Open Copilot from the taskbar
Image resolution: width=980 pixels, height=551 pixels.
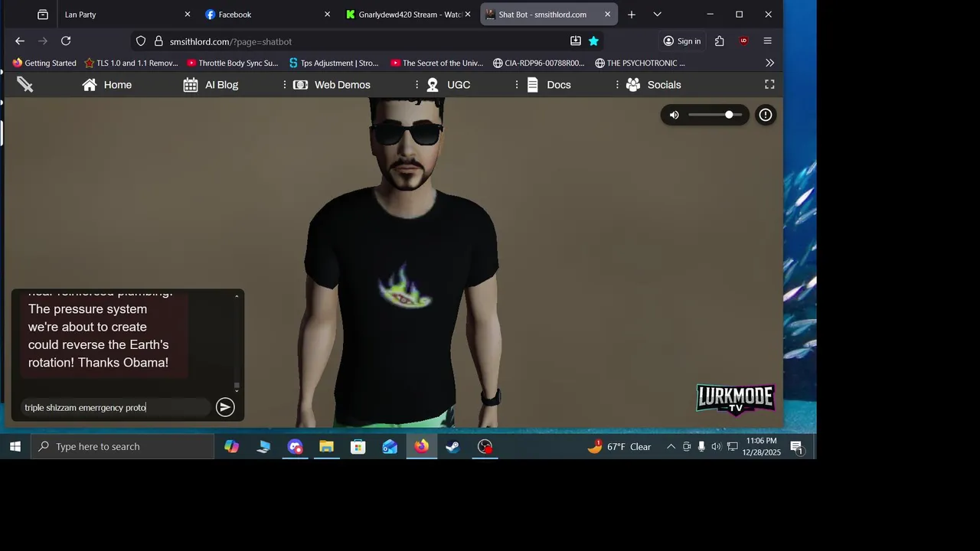click(x=231, y=447)
